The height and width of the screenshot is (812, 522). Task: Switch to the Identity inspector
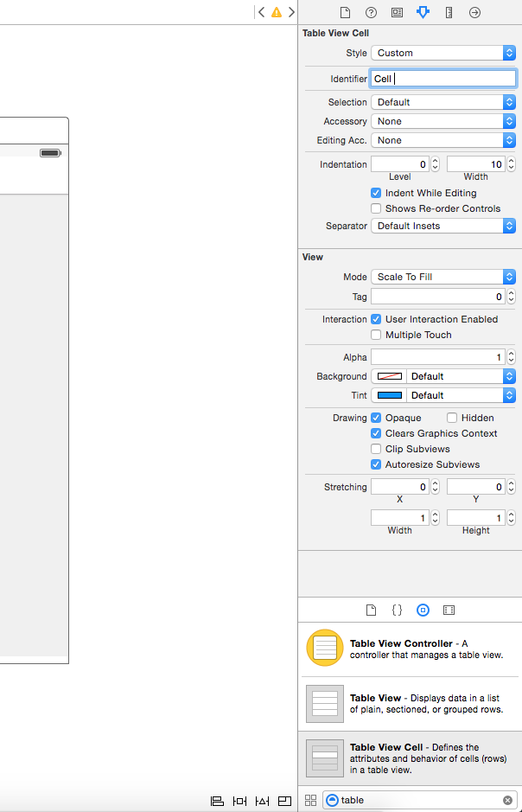397,13
